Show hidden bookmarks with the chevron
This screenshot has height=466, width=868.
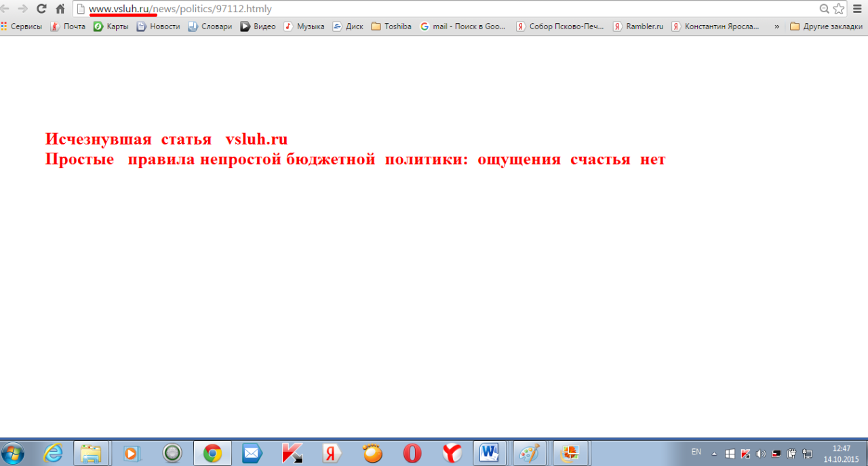coord(776,26)
